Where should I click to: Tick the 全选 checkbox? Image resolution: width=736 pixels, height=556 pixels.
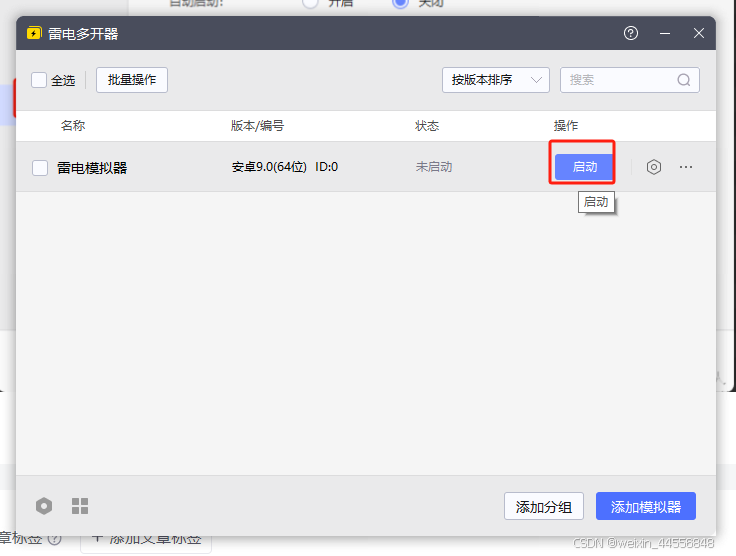[x=39, y=80]
